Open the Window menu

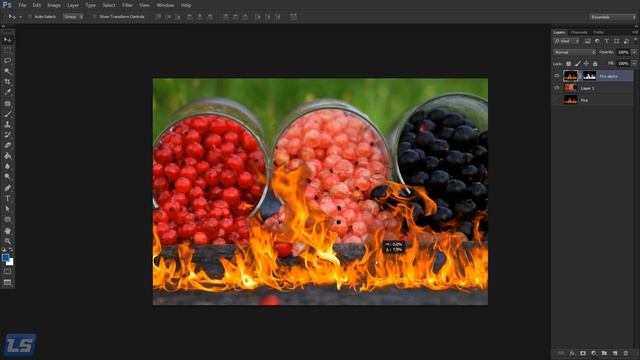[165, 5]
